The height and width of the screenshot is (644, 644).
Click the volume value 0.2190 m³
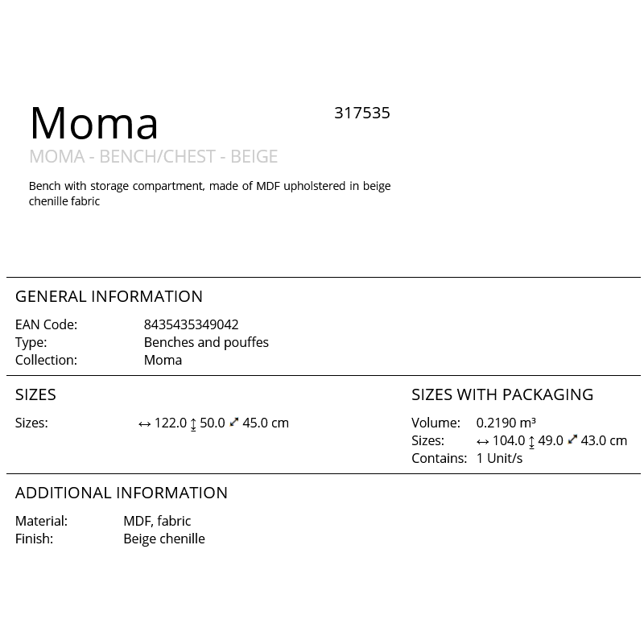pos(506,423)
